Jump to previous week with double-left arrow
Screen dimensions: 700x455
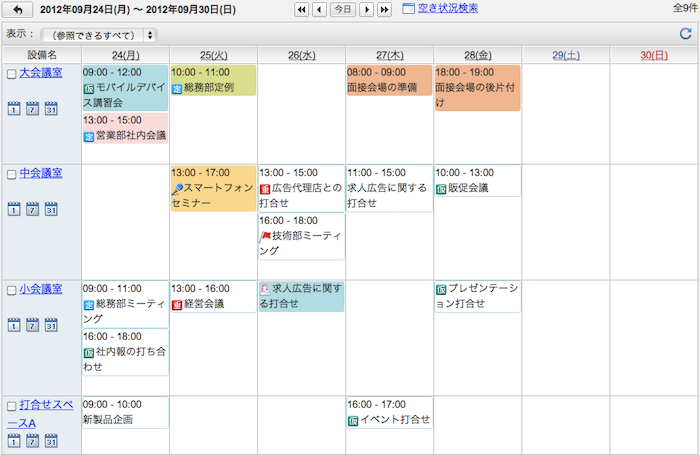coord(301,10)
